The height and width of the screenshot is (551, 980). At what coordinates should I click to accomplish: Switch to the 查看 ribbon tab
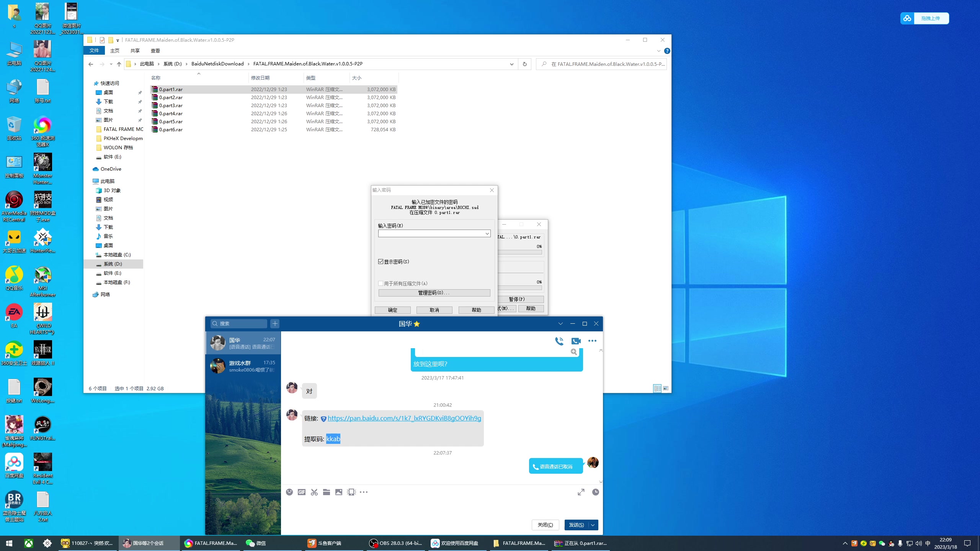[x=155, y=51]
